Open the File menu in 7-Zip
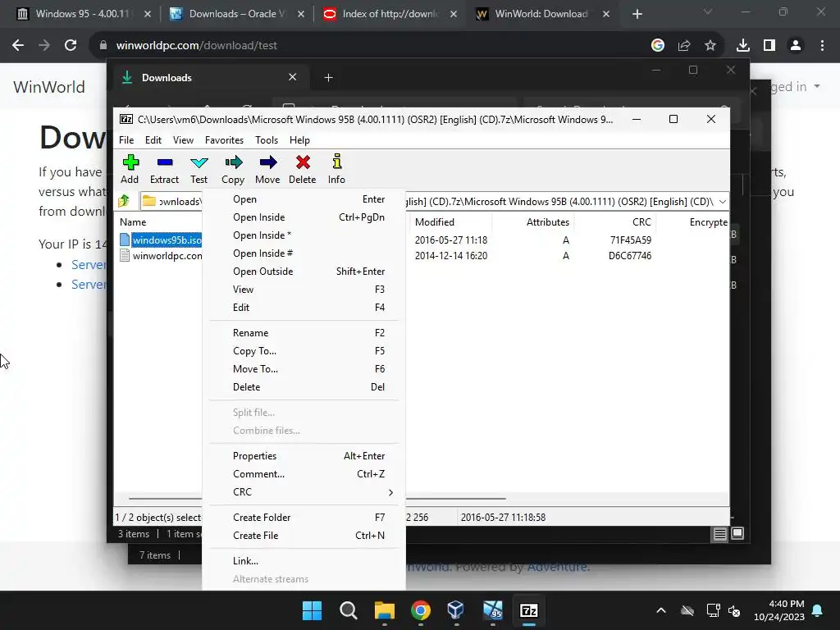 [126, 139]
